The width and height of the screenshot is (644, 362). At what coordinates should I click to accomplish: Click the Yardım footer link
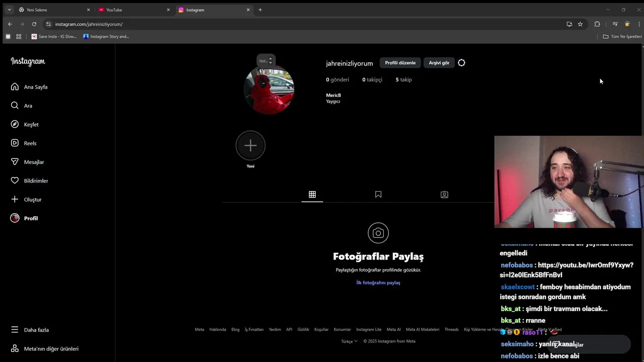point(275,329)
